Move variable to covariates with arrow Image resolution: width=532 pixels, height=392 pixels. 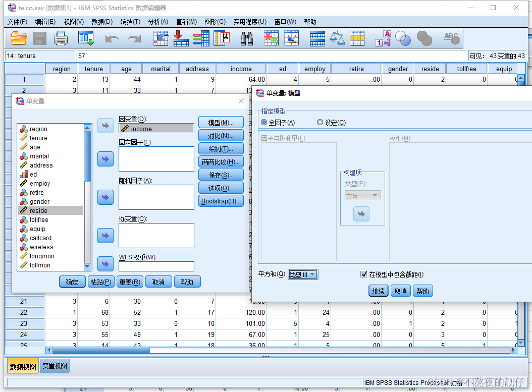(105, 236)
